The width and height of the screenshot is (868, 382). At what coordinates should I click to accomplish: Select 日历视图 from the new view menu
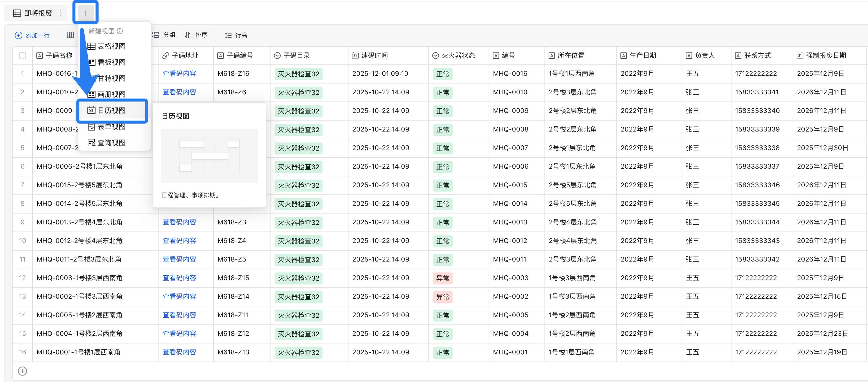pyautogui.click(x=112, y=110)
